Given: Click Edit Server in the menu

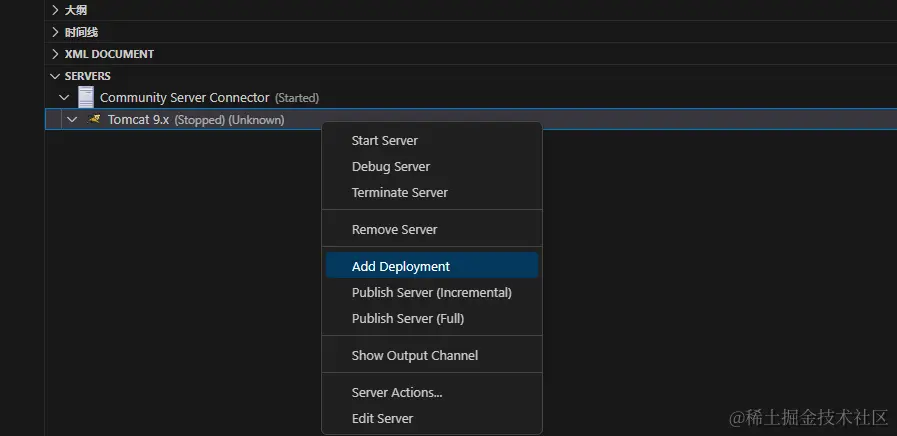Looking at the screenshot, I should tap(432, 418).
